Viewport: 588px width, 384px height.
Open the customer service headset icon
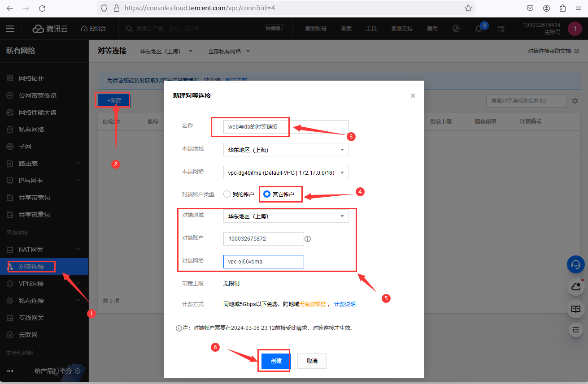click(x=576, y=265)
